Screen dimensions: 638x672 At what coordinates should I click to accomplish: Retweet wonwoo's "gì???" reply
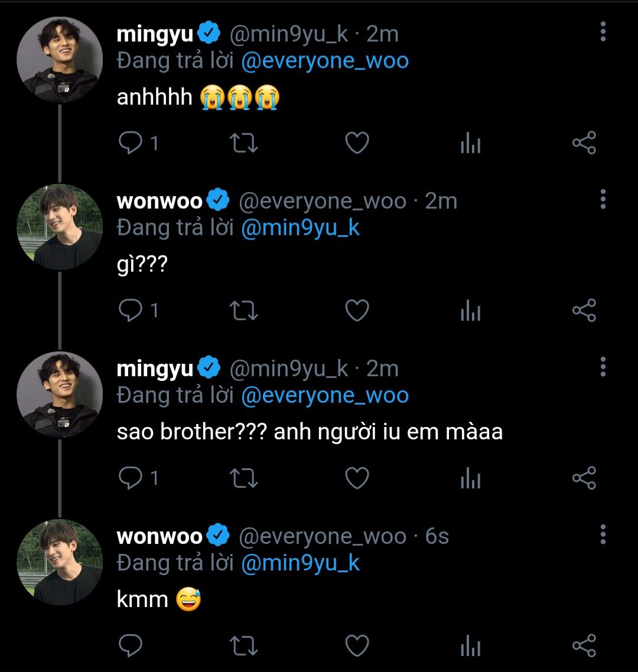[243, 311]
